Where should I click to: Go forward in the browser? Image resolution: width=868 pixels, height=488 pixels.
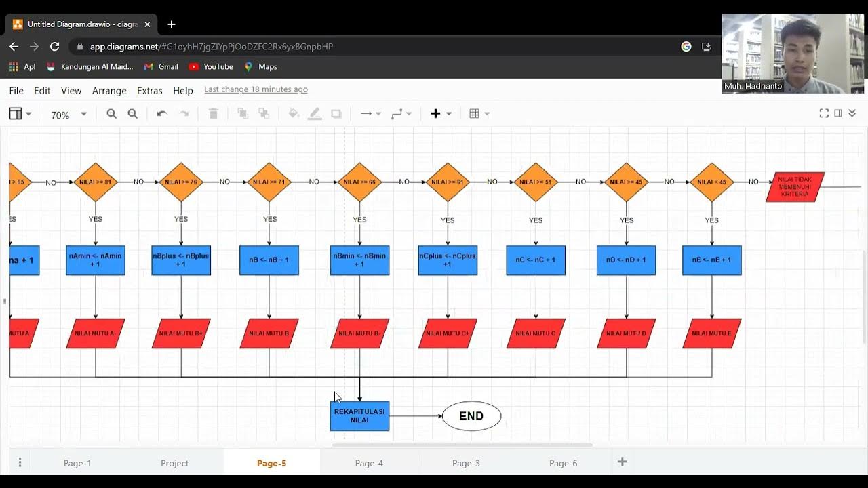point(34,47)
